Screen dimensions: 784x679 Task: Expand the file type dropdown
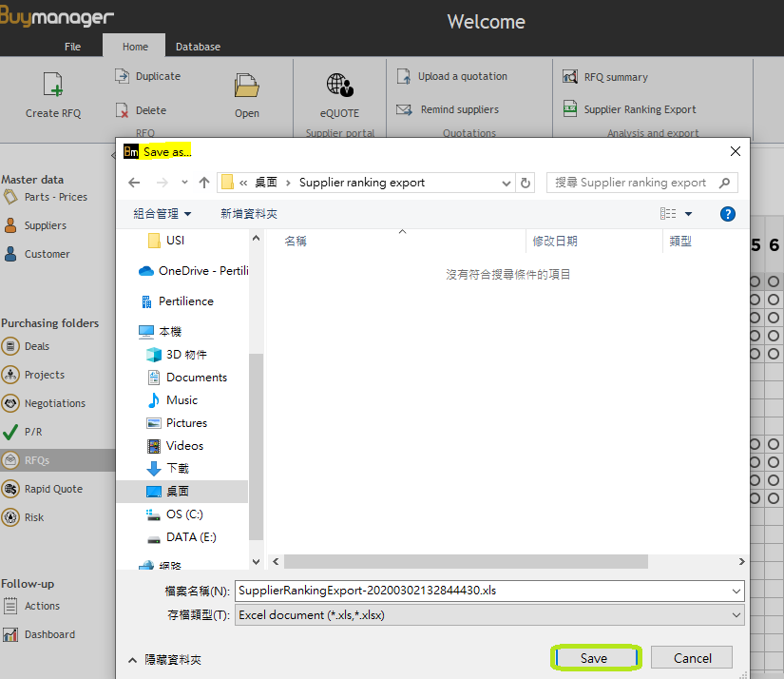click(736, 615)
